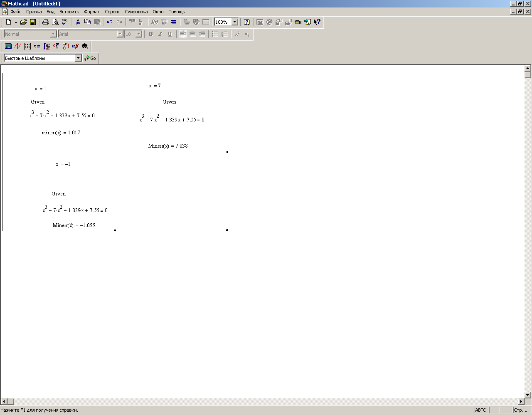Screen dimensions: 532x415
Task: Open the Файл menu
Action: (16, 12)
